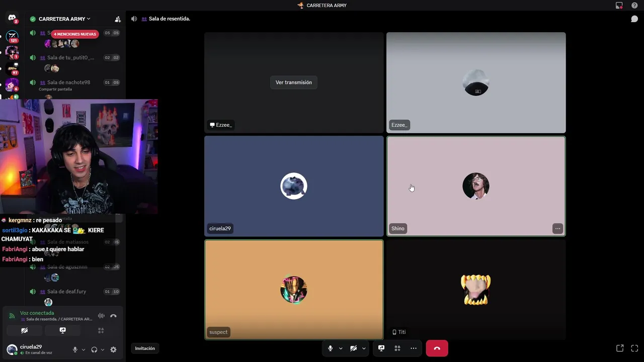Select the Ezzee_ gray avatar tile
644x362 pixels.
click(476, 82)
